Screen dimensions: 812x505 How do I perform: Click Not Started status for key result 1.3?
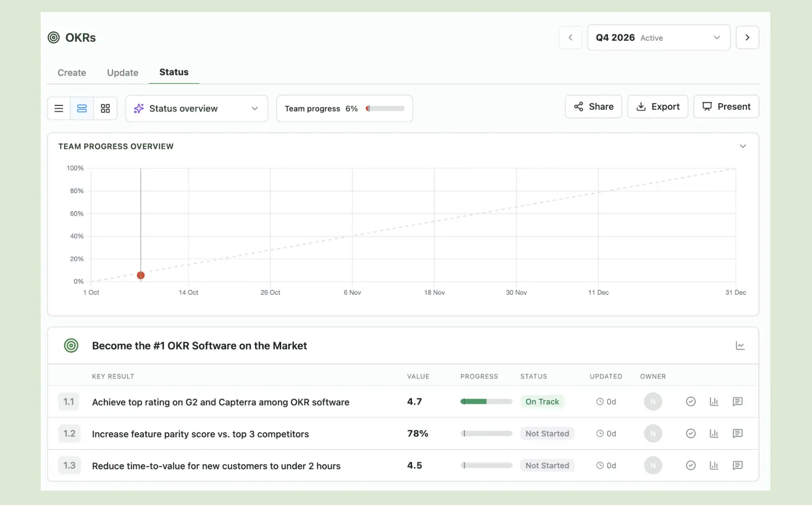point(547,465)
